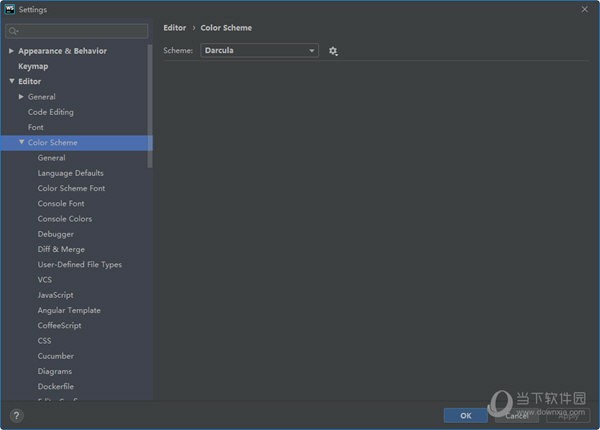Focus the settings search field
This screenshot has height=430, width=600.
pyautogui.click(x=77, y=31)
